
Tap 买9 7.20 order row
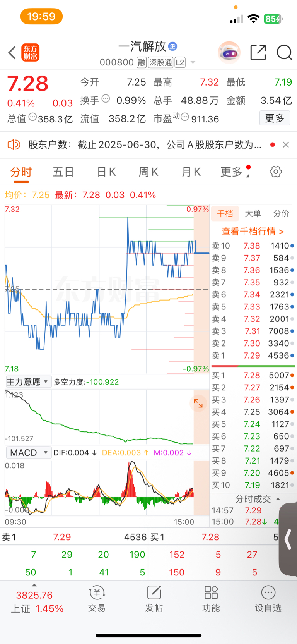253,473
